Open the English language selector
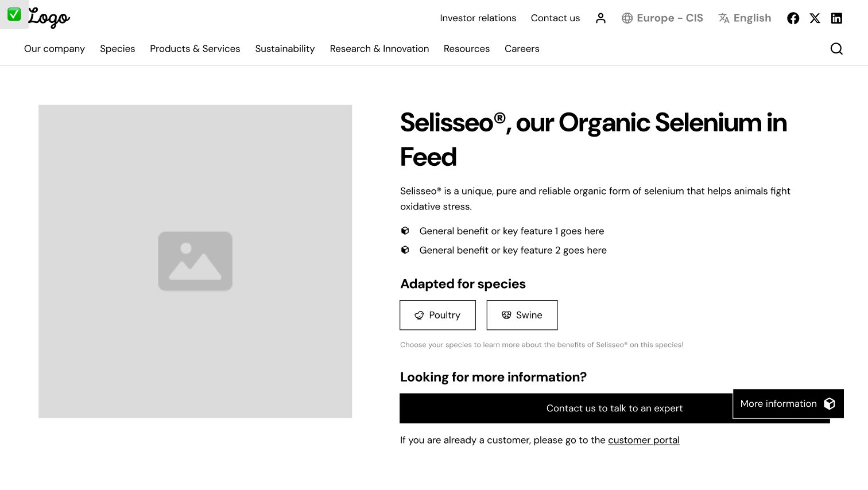 tap(745, 18)
